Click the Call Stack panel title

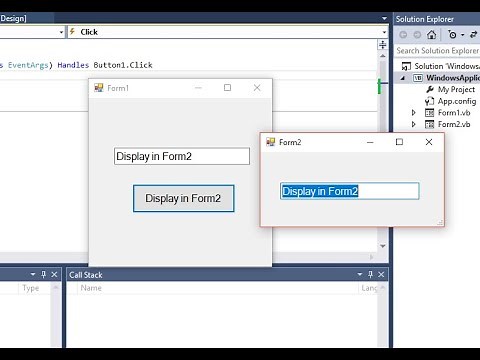pyautogui.click(x=86, y=275)
